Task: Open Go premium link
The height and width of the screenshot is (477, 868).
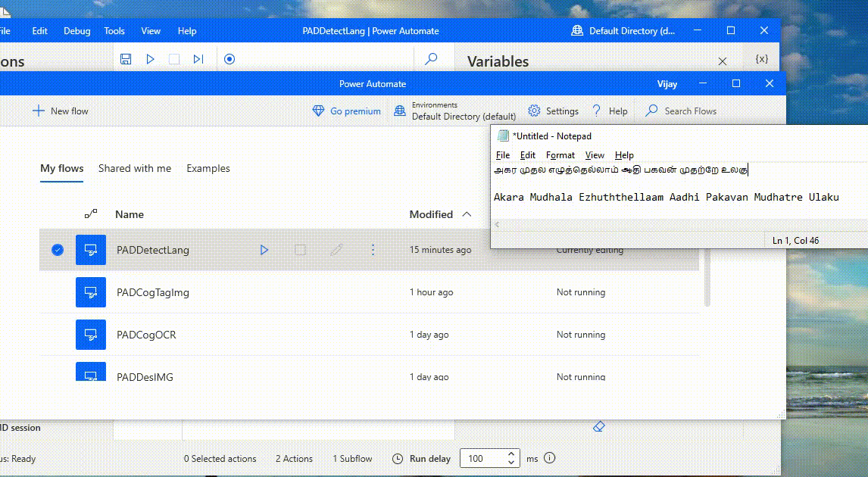Action: (x=355, y=111)
